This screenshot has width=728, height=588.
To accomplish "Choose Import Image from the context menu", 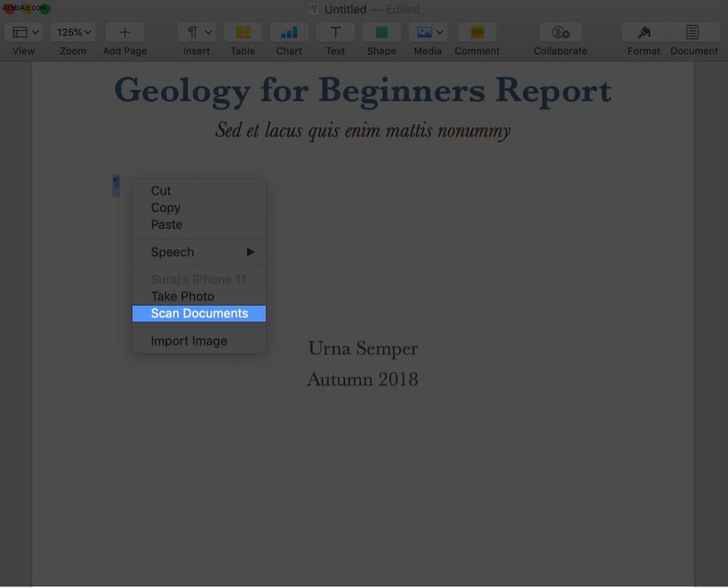I will pyautogui.click(x=199, y=341).
